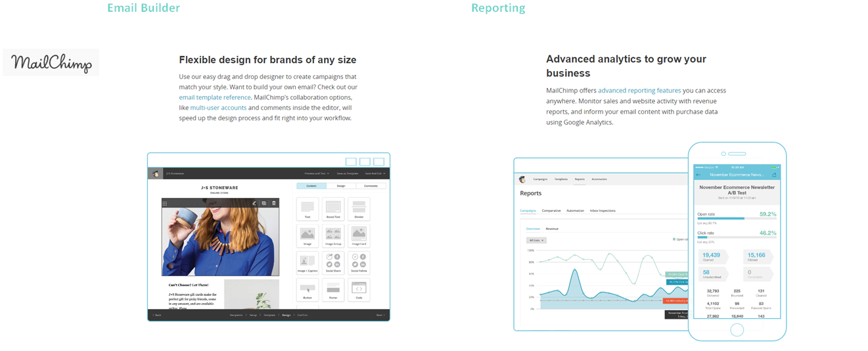Click the Next button in builder footer
The width and height of the screenshot is (868, 351).
[x=380, y=315]
